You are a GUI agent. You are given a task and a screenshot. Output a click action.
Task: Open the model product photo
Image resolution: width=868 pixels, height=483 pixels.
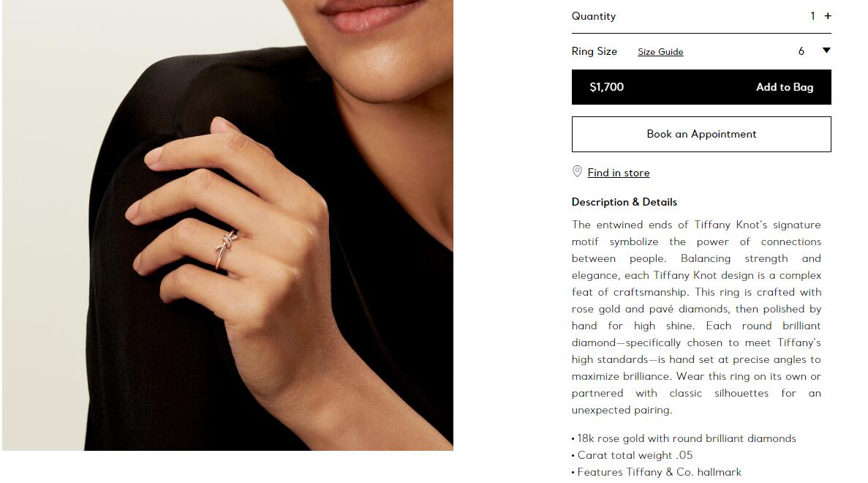point(227,225)
